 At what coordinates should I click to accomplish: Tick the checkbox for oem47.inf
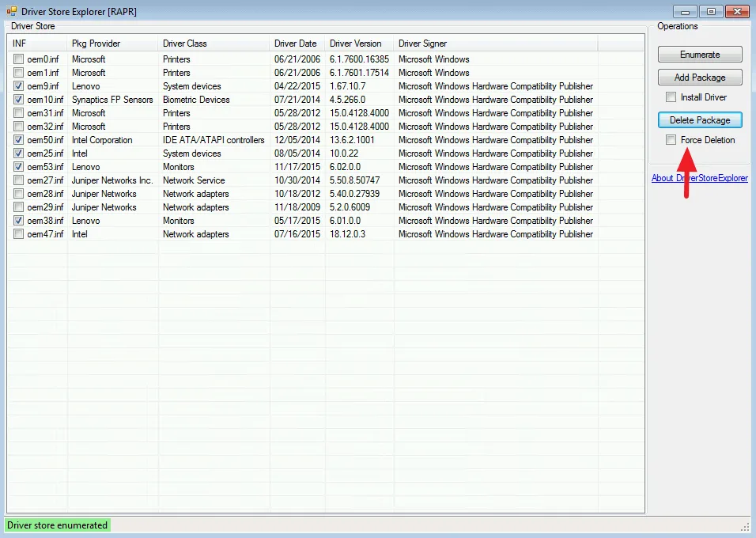[x=18, y=234]
